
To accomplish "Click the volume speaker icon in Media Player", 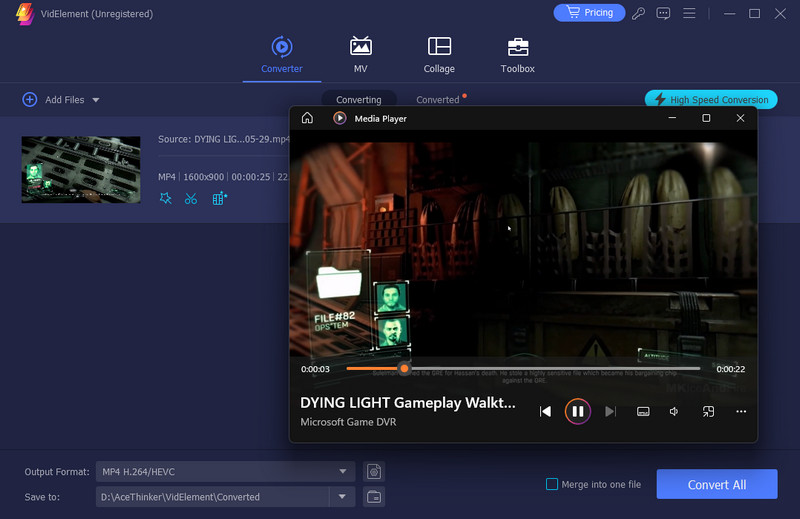I will 674,412.
